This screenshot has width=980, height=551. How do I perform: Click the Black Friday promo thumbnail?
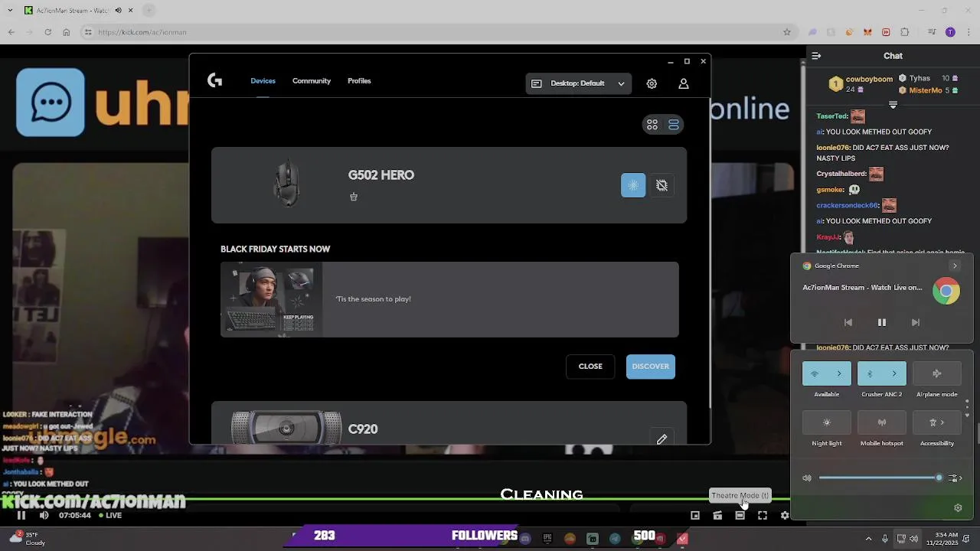tap(272, 299)
